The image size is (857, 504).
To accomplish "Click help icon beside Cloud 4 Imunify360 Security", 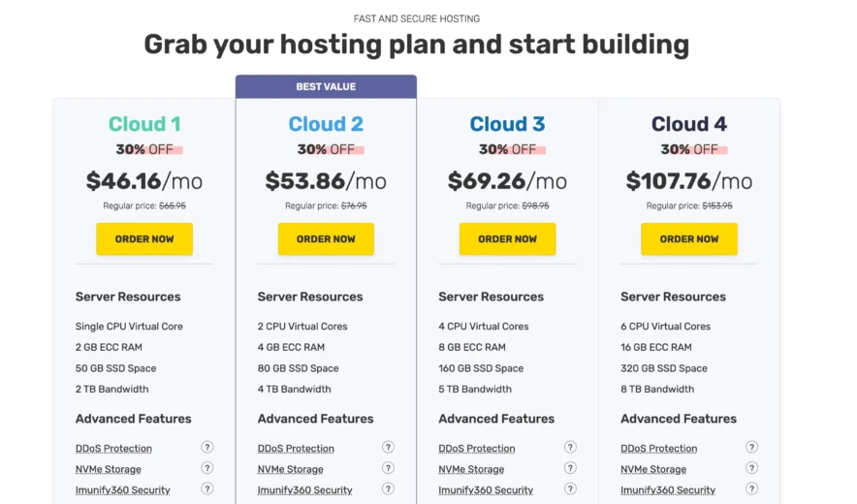I will coord(751,489).
